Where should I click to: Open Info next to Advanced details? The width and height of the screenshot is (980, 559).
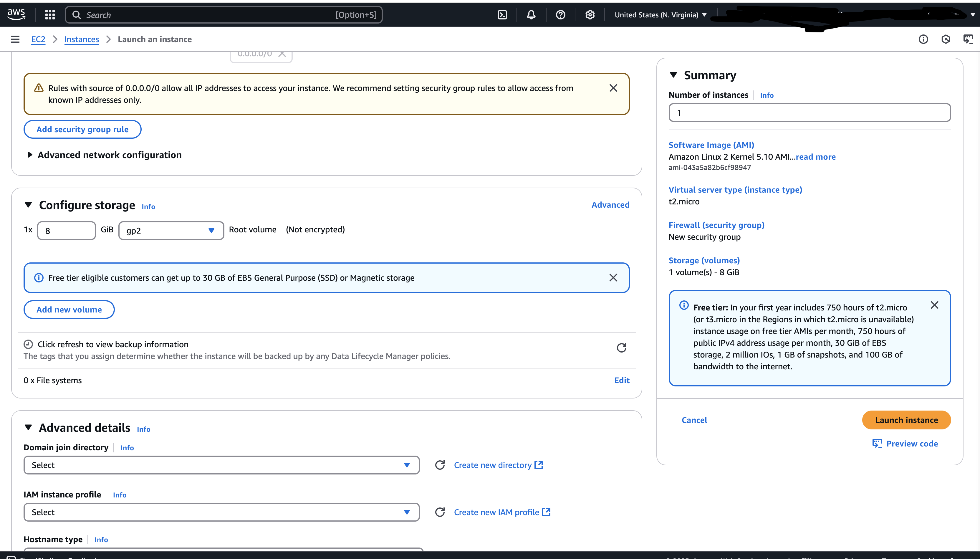pyautogui.click(x=144, y=429)
